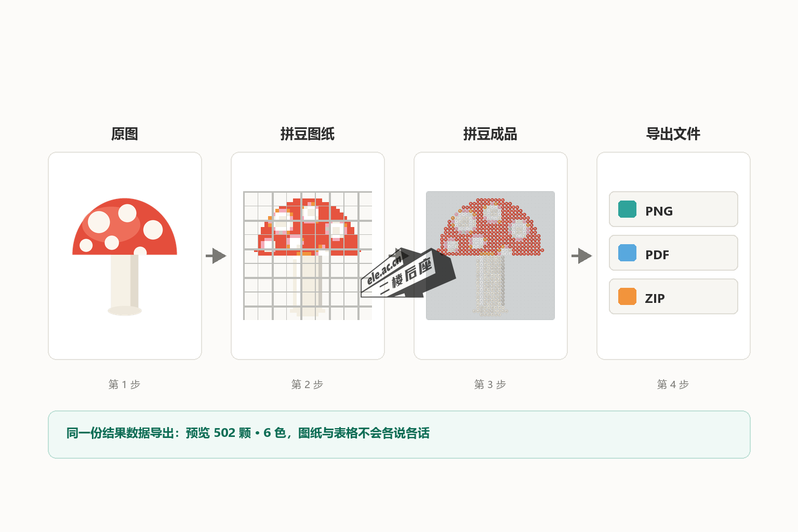Click the 拼豆成品 heading
This screenshot has height=532, width=798.
coord(490,134)
